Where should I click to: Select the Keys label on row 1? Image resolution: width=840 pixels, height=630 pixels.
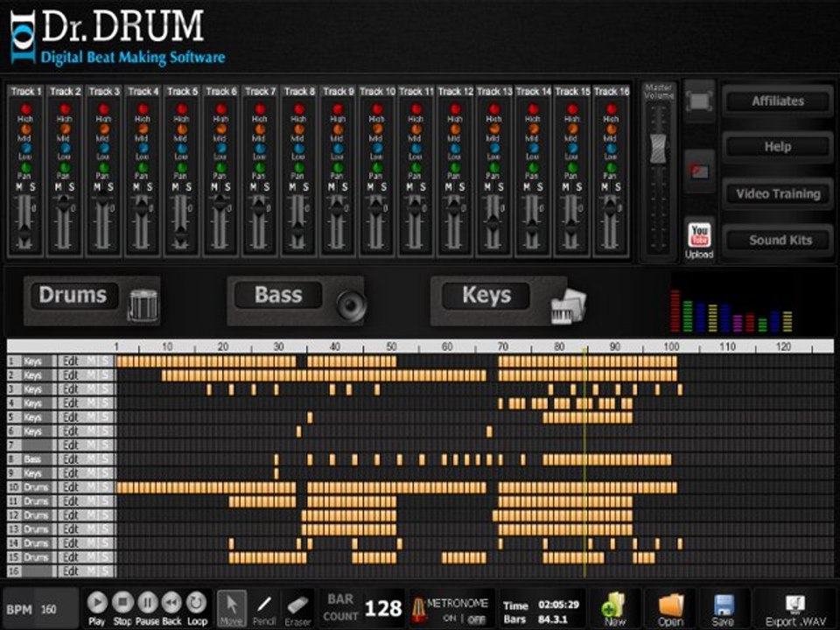[x=32, y=361]
